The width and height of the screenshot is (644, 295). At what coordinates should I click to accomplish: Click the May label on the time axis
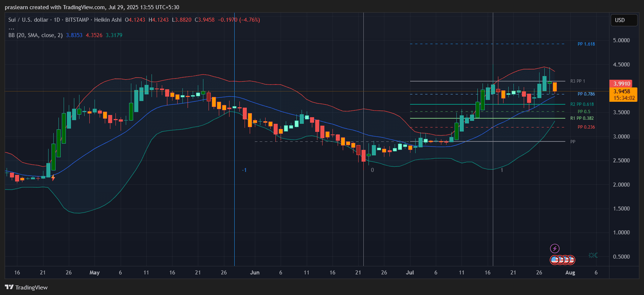(x=95, y=273)
